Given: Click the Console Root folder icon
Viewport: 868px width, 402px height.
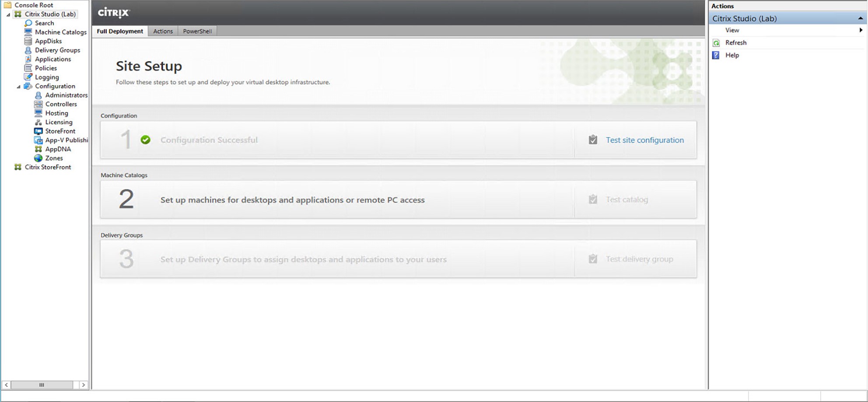Looking at the screenshot, I should (7, 5).
